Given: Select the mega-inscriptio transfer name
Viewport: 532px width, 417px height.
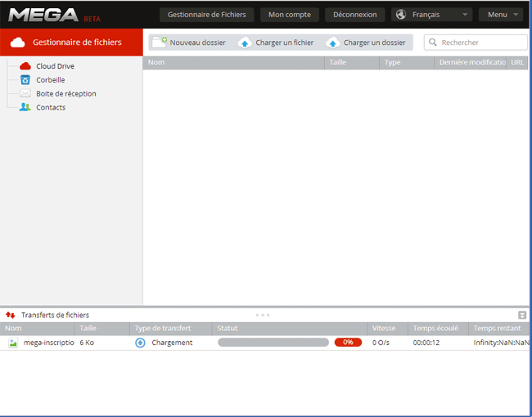Looking at the screenshot, I should click(48, 343).
